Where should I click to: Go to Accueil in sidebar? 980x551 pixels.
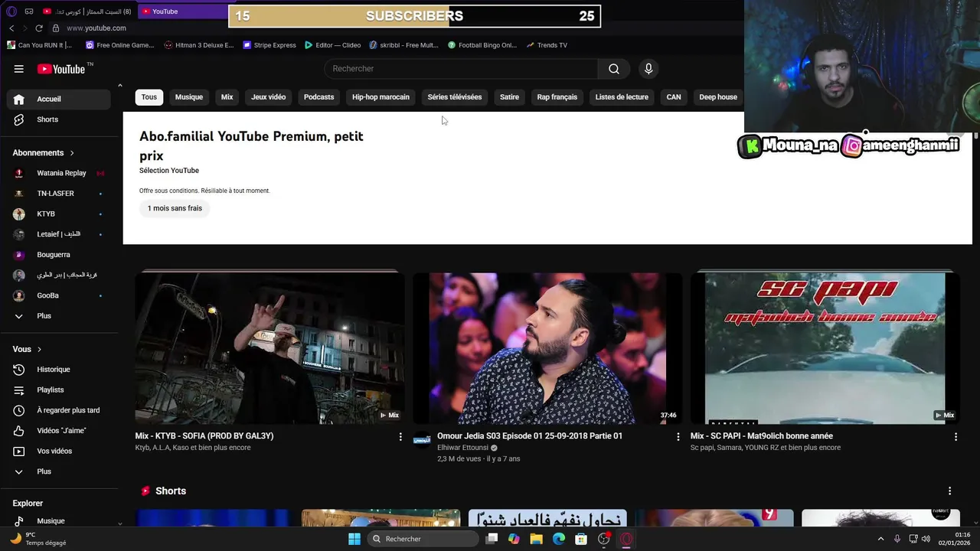pyautogui.click(x=59, y=99)
